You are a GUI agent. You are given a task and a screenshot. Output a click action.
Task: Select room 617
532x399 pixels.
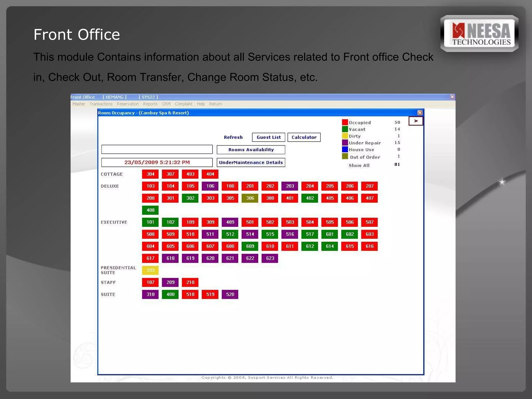coord(150,258)
